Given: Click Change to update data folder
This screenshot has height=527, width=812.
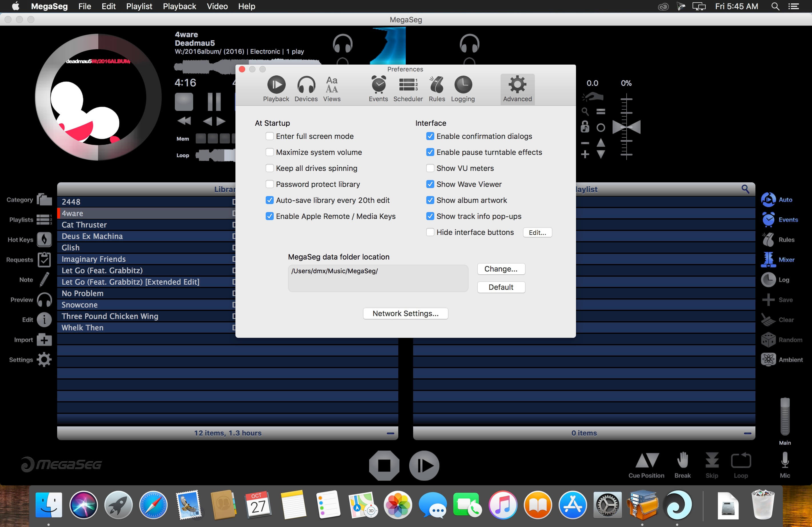Looking at the screenshot, I should [x=501, y=268].
